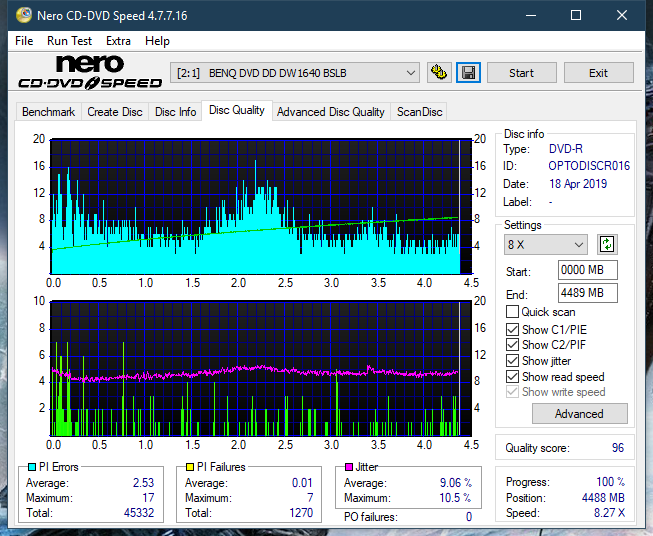This screenshot has width=653, height=536.
Task: Click the yellow PI Failures color swatch
Action: [x=190, y=467]
